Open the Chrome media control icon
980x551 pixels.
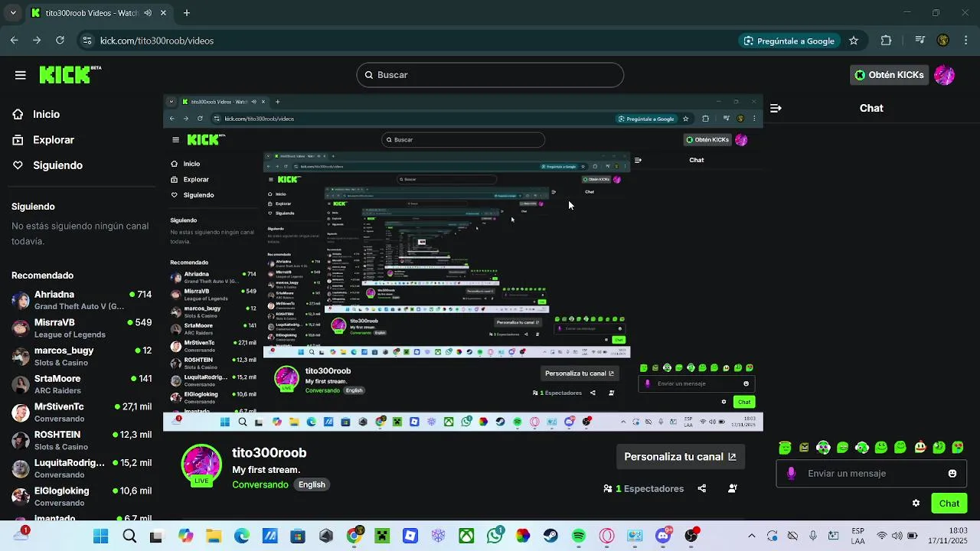point(921,41)
